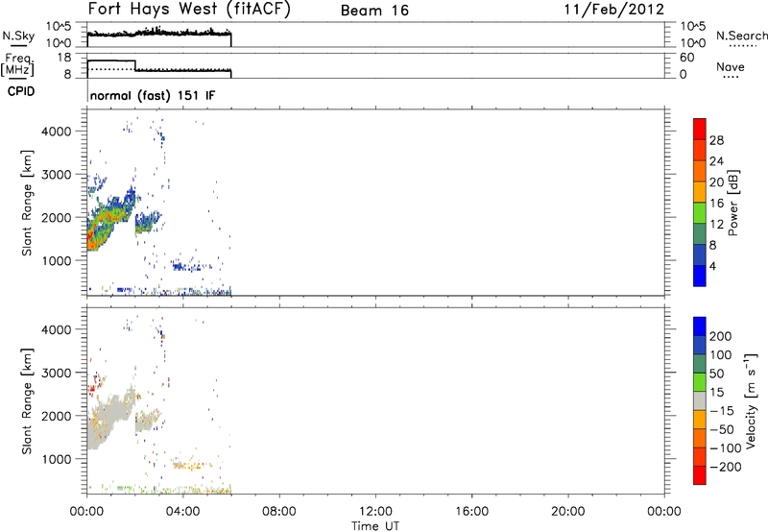Click the dark blue top segment of Velocity colorbar
This screenshot has width=768, height=532.
[x=700, y=326]
